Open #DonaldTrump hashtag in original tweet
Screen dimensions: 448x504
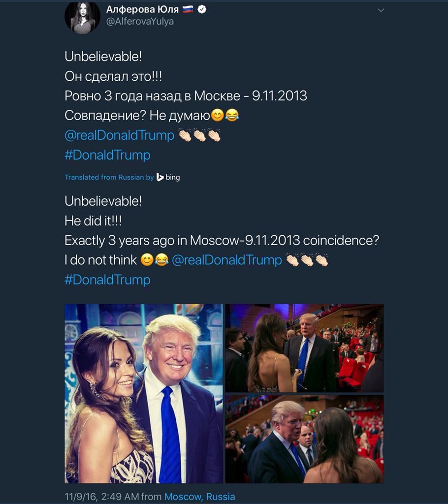tap(107, 155)
